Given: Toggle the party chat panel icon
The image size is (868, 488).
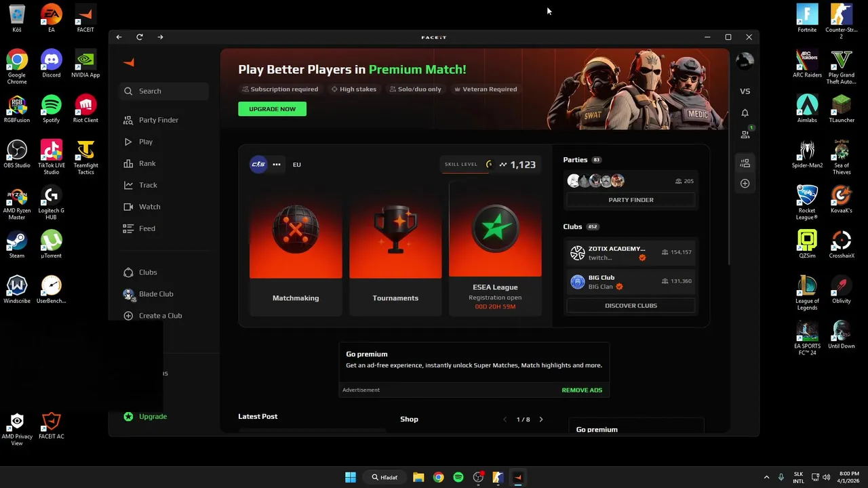Looking at the screenshot, I should (745, 163).
